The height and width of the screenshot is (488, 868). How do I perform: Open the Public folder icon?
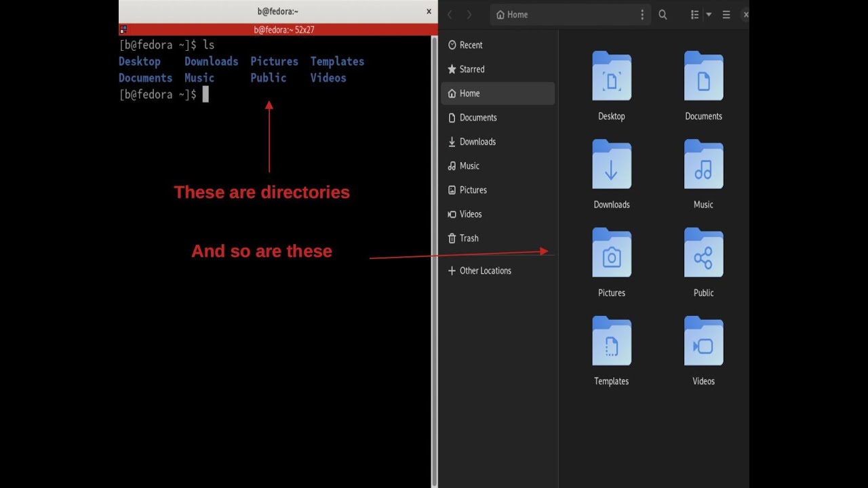(703, 253)
